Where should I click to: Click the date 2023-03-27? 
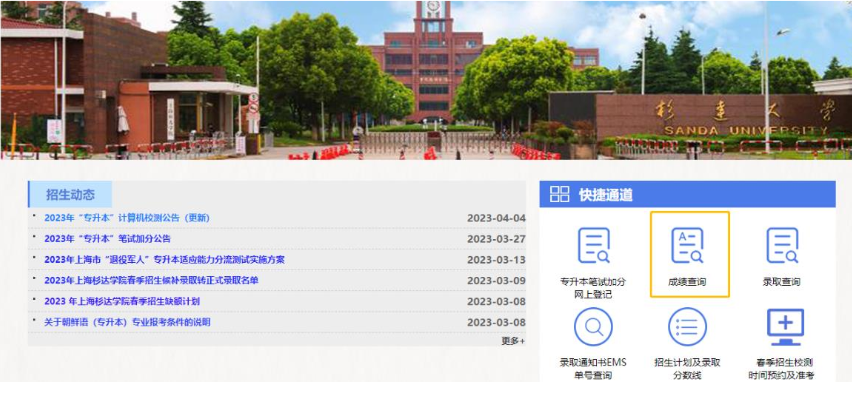coord(497,239)
